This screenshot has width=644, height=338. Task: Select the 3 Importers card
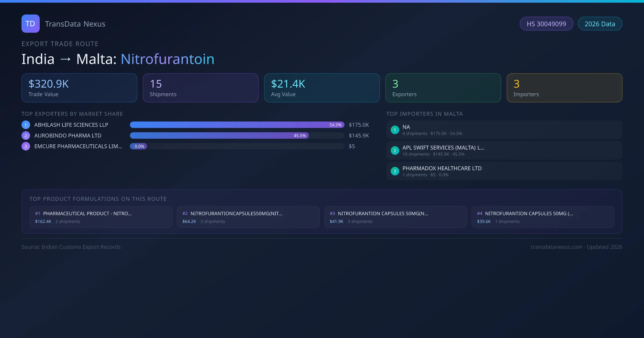click(x=564, y=88)
